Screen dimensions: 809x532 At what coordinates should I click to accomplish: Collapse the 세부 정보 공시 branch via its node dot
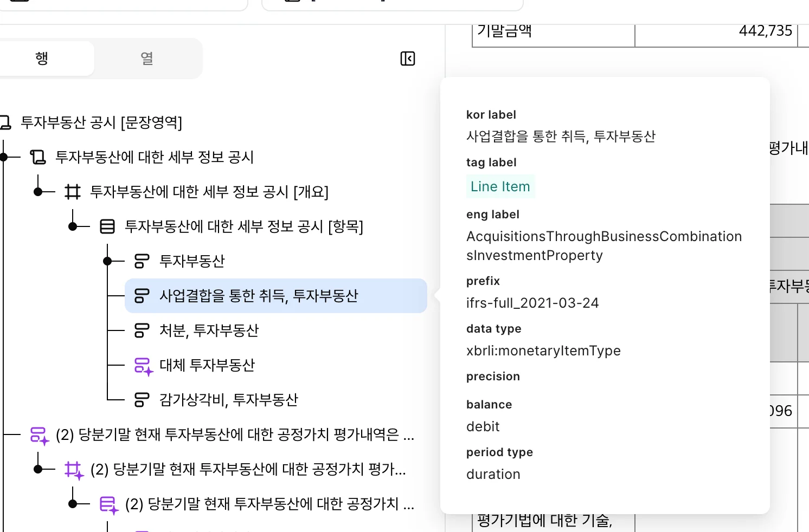point(4,157)
